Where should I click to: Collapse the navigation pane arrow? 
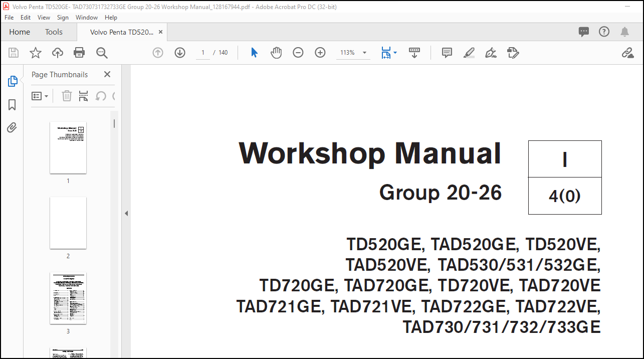(x=126, y=213)
